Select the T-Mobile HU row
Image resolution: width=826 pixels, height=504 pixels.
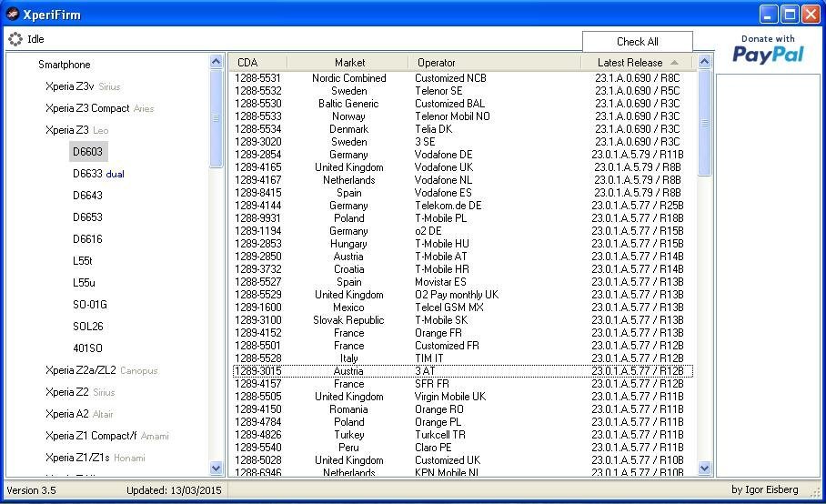point(462,243)
